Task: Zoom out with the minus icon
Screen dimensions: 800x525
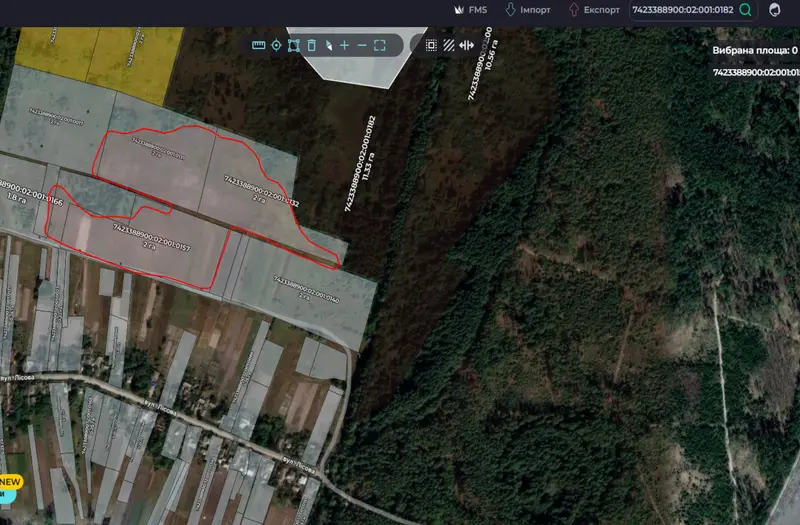Action: [x=362, y=45]
